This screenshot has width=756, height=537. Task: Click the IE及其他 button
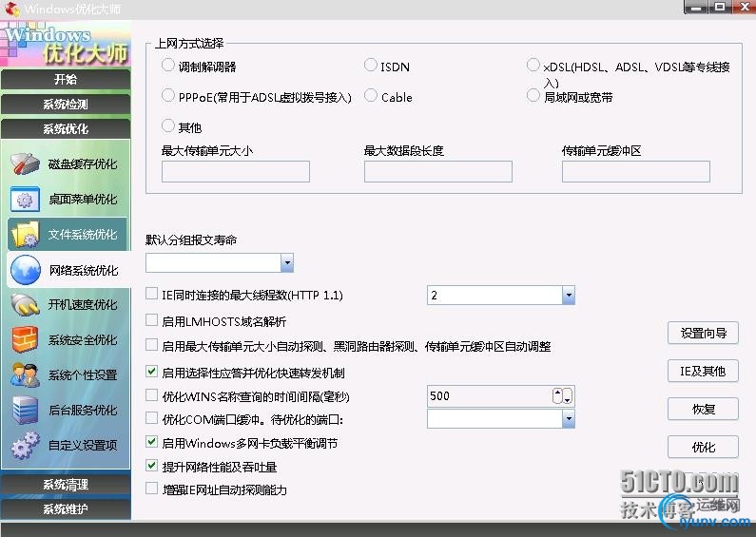pos(703,372)
